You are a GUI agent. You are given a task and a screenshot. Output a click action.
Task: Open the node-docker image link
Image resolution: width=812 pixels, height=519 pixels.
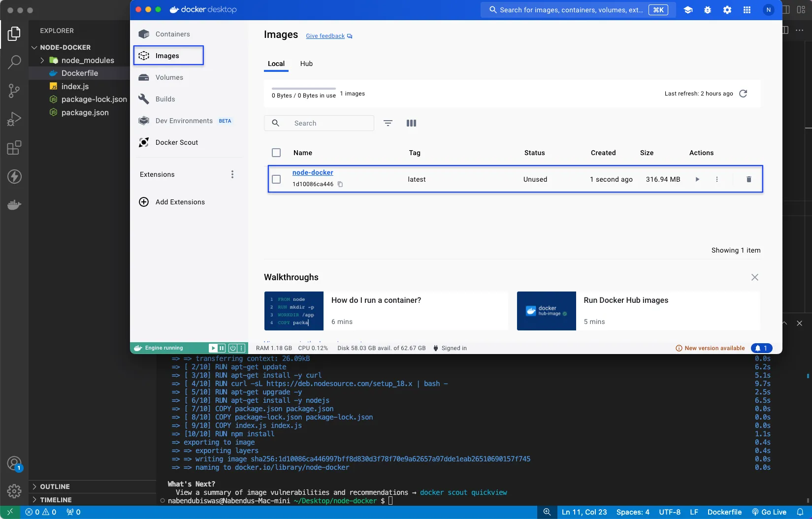[x=313, y=172]
